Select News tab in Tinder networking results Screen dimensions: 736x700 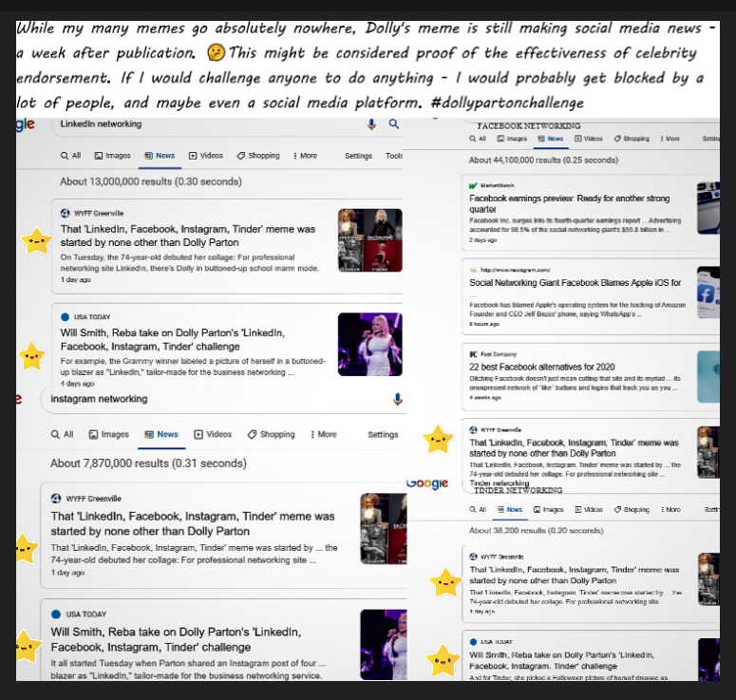510,509
